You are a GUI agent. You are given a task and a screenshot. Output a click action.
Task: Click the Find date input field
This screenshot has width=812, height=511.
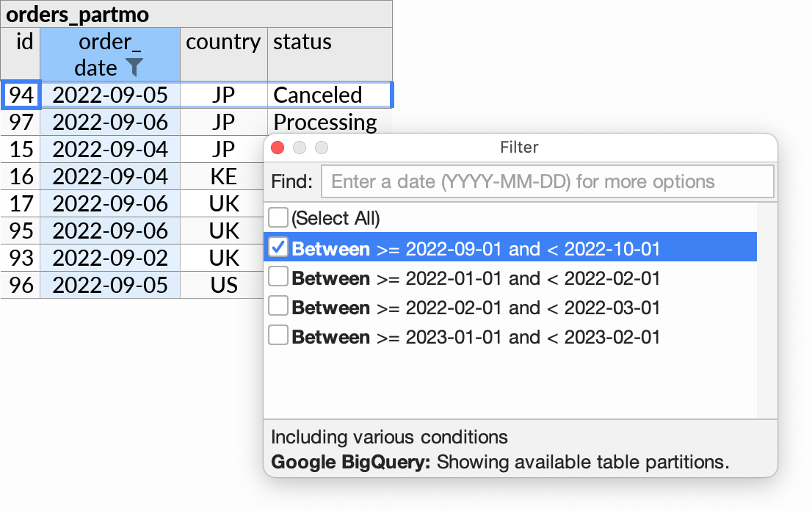547,181
